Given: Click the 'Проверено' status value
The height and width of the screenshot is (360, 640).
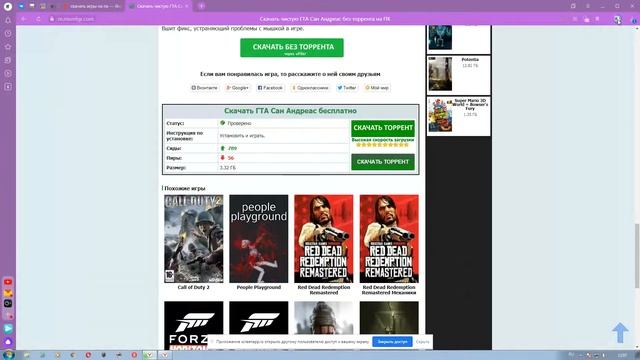Looking at the screenshot, I should [239, 123].
